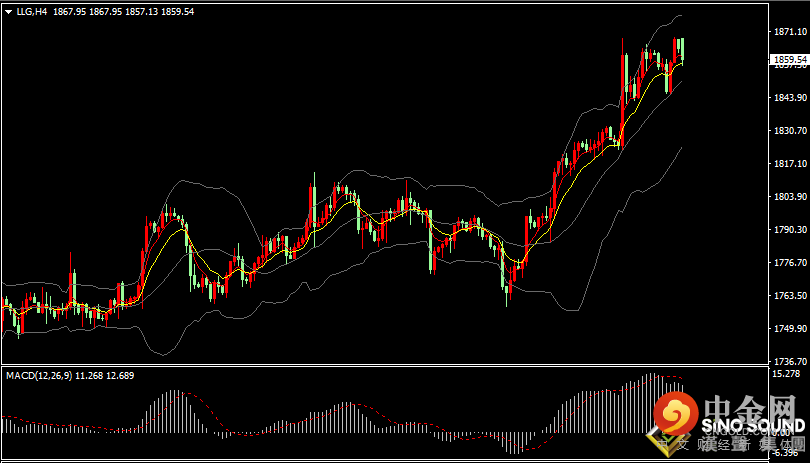Click the 1736.70 price axis label
The image size is (810, 463).
790,361
